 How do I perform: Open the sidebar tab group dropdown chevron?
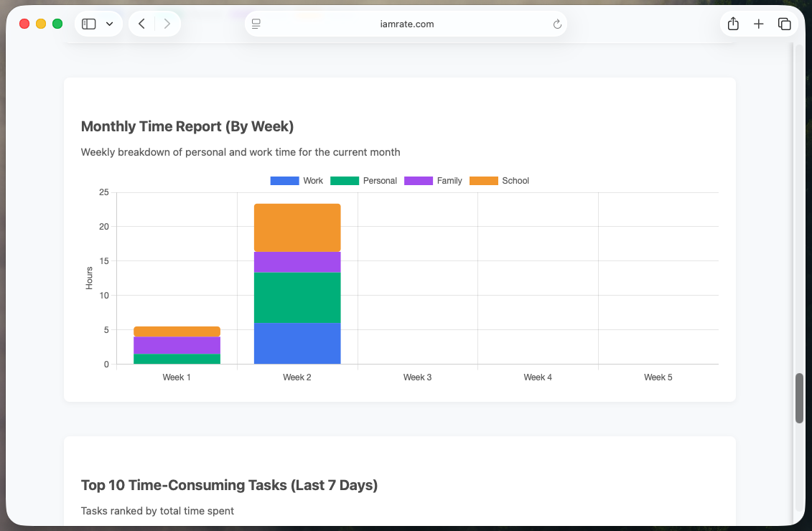click(109, 24)
